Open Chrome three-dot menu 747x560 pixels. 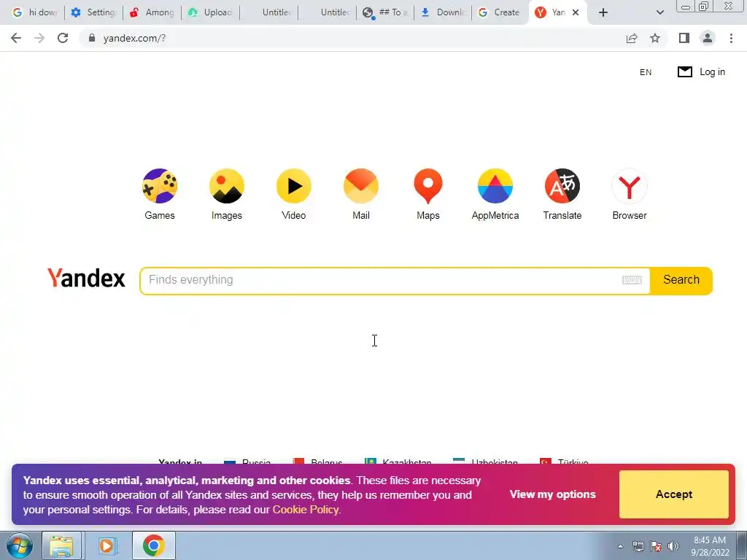pyautogui.click(x=731, y=38)
